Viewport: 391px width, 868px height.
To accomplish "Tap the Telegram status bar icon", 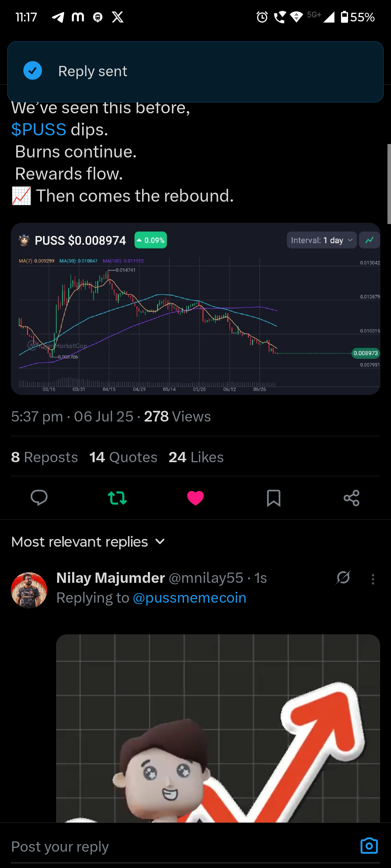I will tap(58, 17).
